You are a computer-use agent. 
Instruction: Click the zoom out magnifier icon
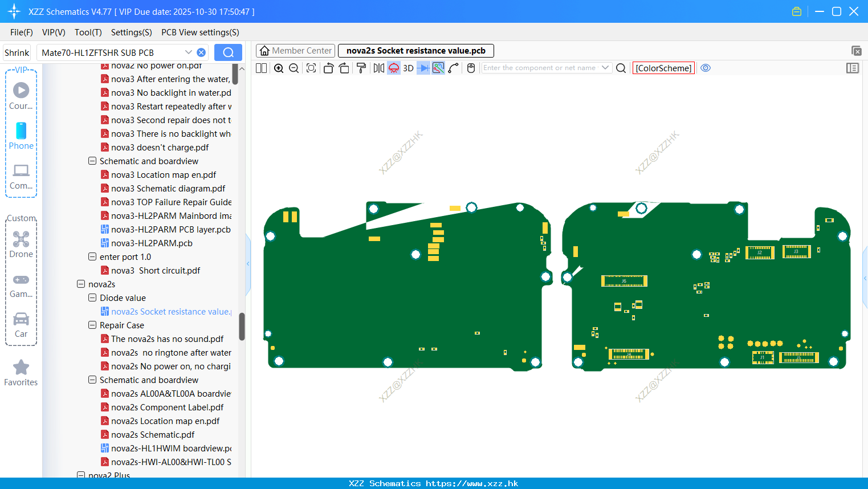click(294, 68)
